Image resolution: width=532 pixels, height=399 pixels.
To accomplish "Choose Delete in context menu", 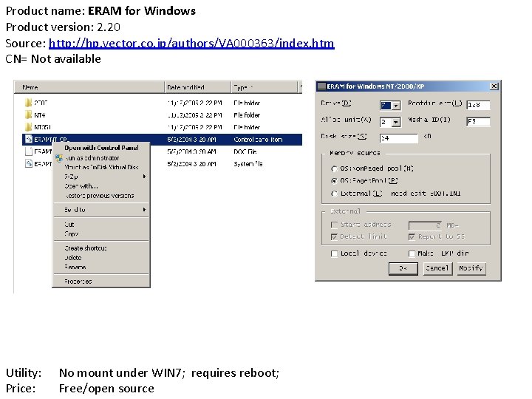I will (101, 258).
